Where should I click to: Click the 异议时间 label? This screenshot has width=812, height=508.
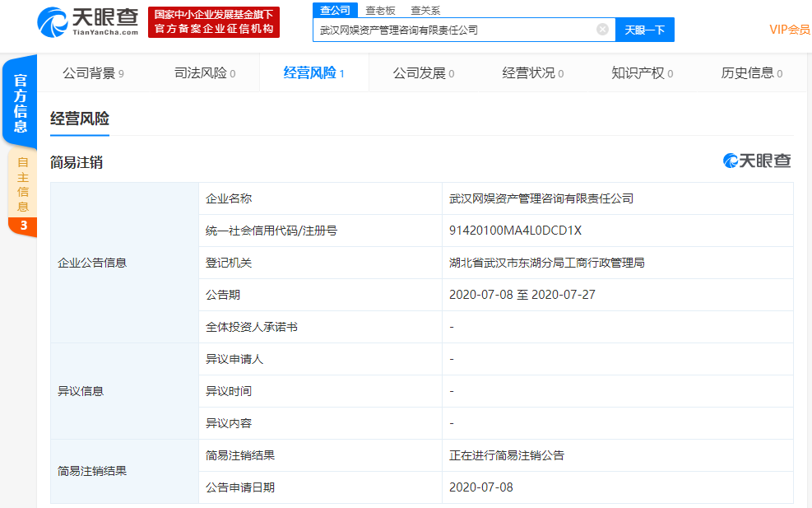[229, 391]
